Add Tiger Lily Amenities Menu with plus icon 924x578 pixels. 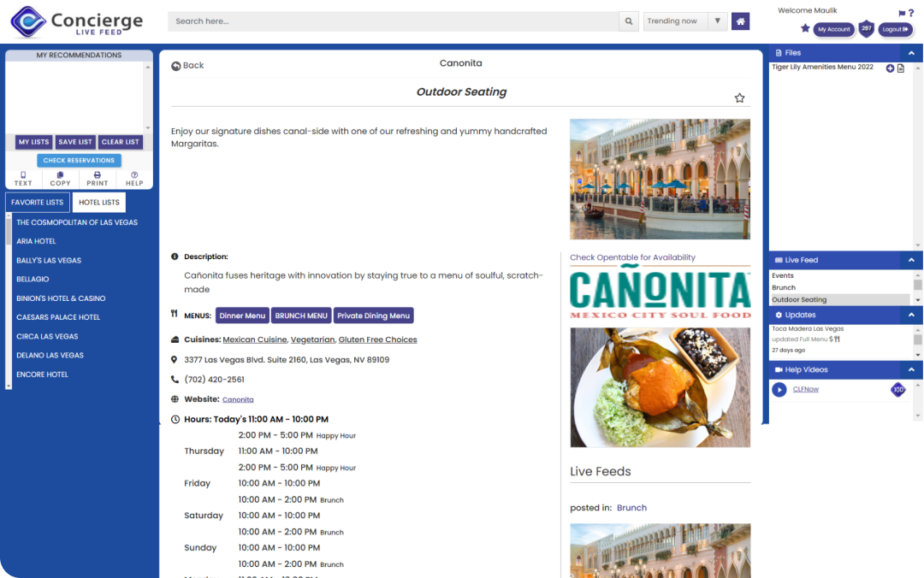click(x=890, y=68)
